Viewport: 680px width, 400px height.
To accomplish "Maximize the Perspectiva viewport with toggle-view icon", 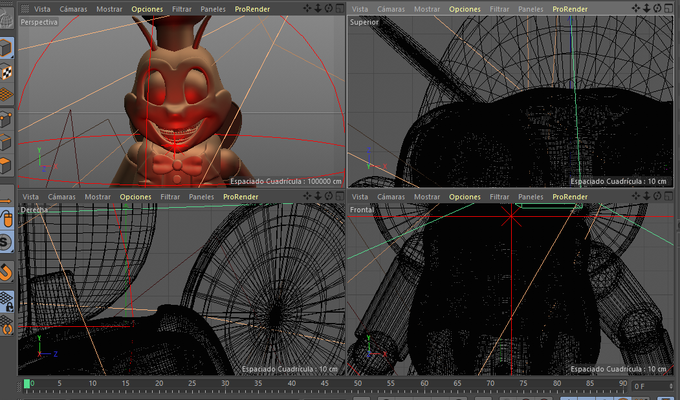I will [340, 8].
